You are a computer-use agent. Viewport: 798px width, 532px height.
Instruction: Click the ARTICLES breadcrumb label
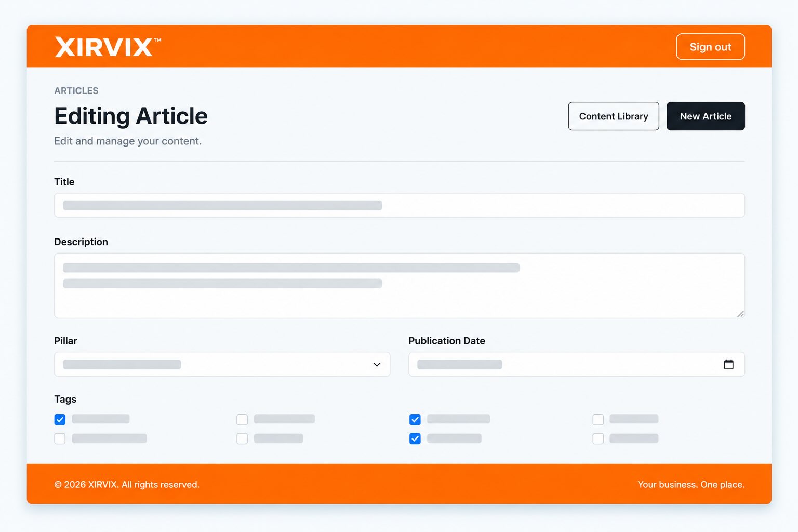pos(76,91)
